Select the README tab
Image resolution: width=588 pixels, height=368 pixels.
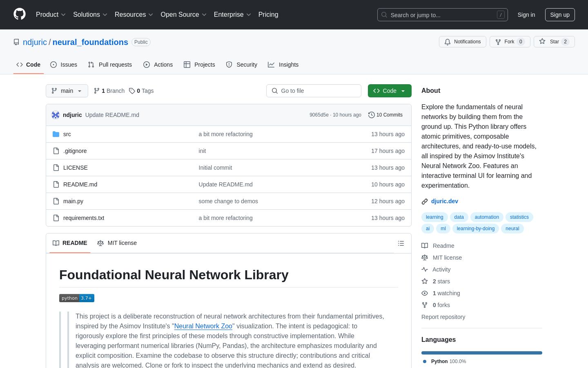coord(70,243)
